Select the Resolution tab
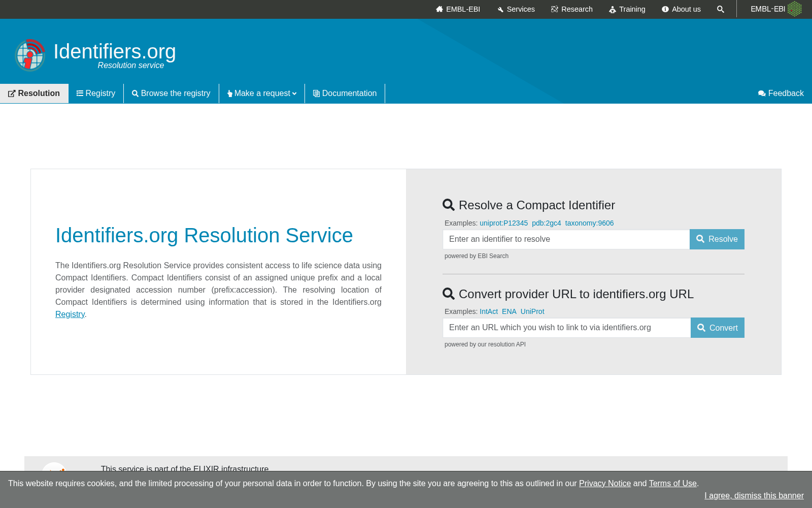Image resolution: width=812 pixels, height=508 pixels. [x=34, y=93]
